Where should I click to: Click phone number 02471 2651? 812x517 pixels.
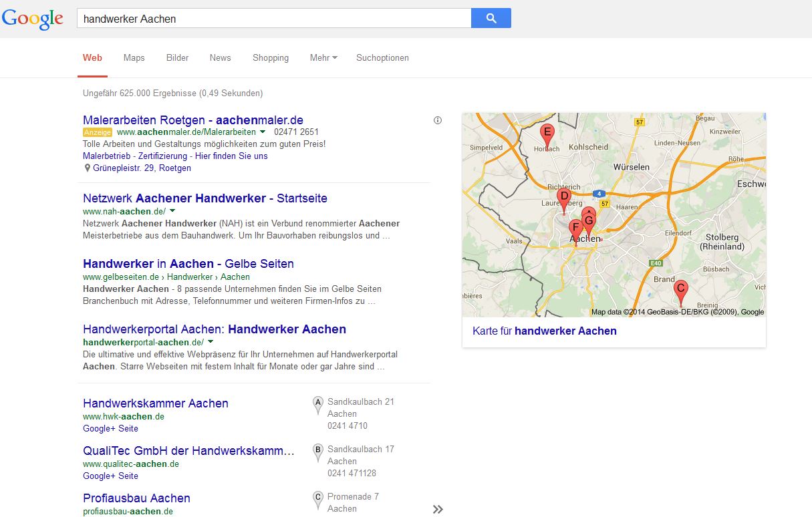click(x=296, y=132)
